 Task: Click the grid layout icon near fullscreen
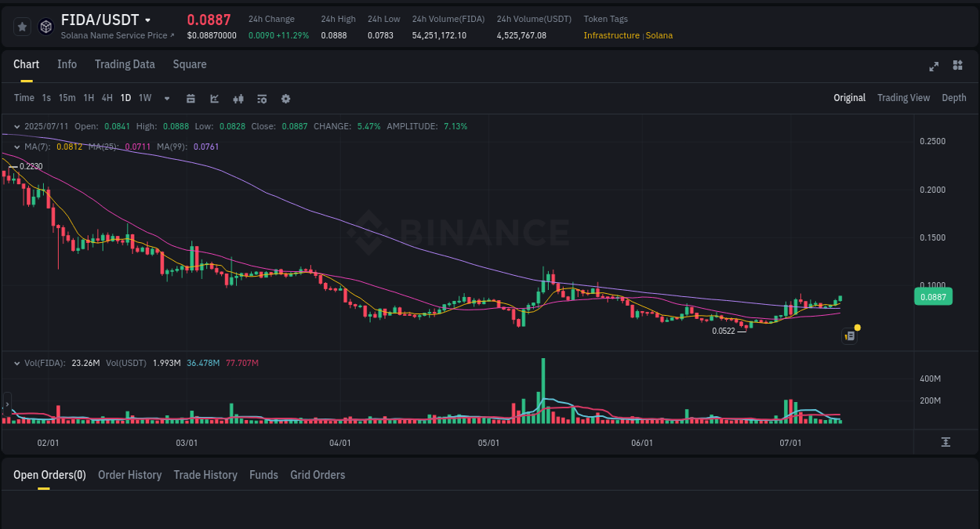point(957,67)
